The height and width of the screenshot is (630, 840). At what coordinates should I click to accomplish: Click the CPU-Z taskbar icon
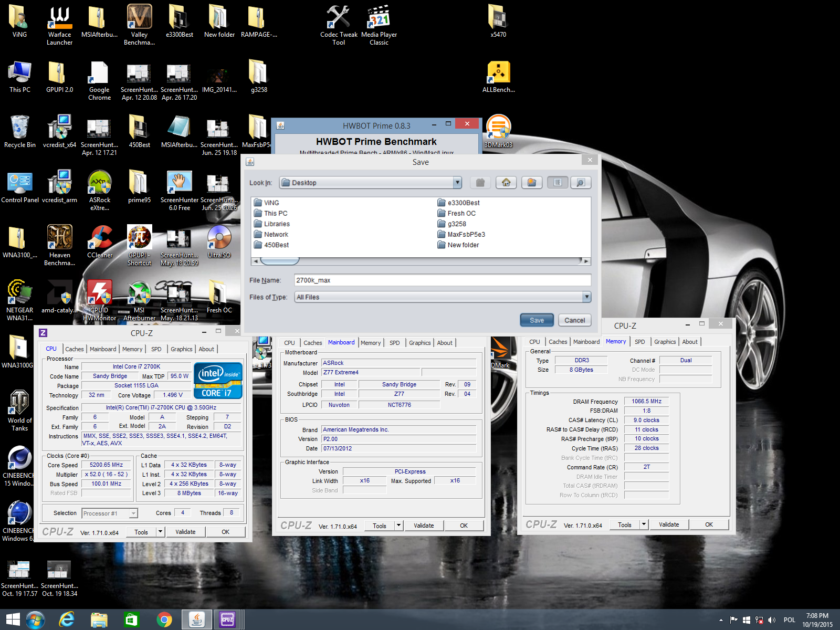(227, 620)
